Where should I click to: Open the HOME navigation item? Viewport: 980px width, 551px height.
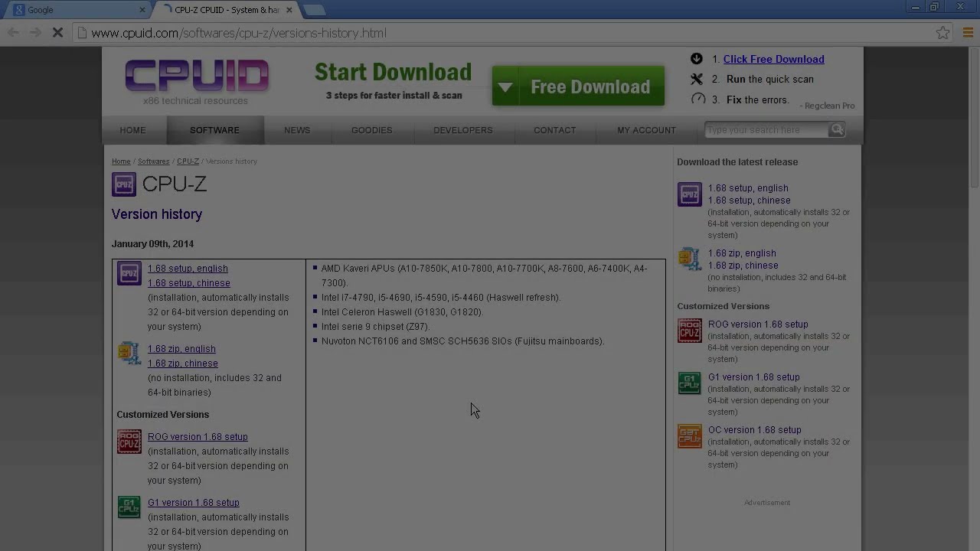tap(132, 130)
